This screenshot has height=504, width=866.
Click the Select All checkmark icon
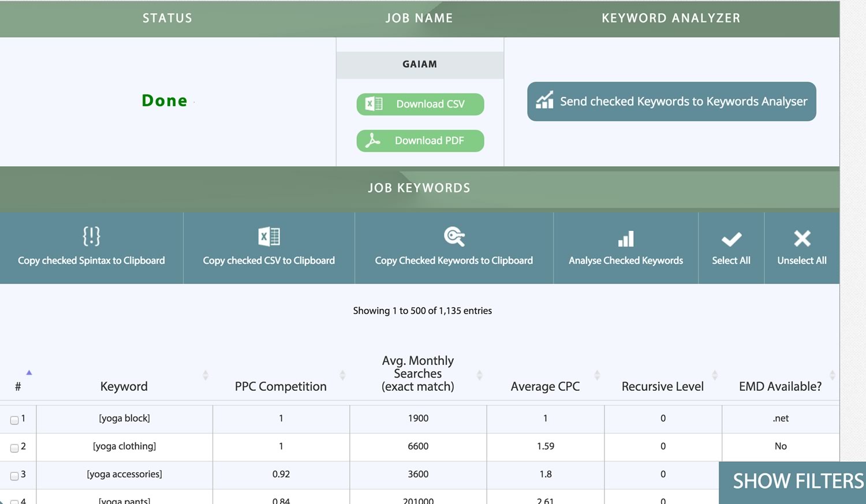[731, 239]
